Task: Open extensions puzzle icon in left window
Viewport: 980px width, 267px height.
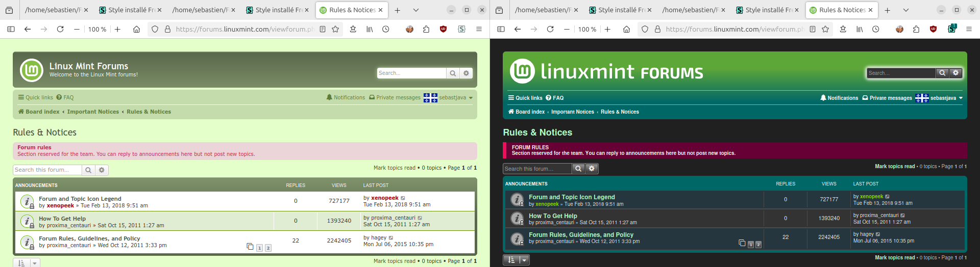Action: pos(426,29)
